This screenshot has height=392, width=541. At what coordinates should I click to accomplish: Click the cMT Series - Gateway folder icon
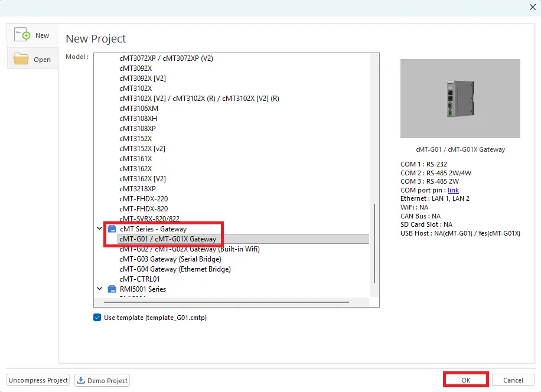112,229
